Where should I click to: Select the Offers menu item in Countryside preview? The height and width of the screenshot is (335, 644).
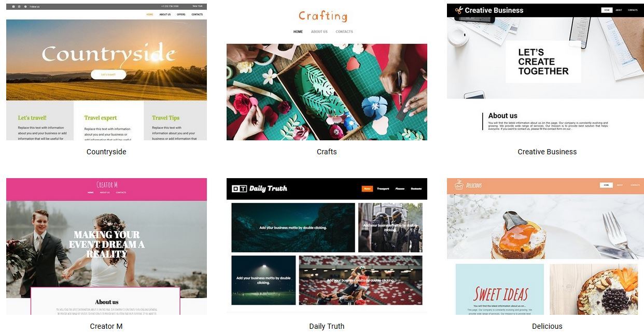(181, 14)
